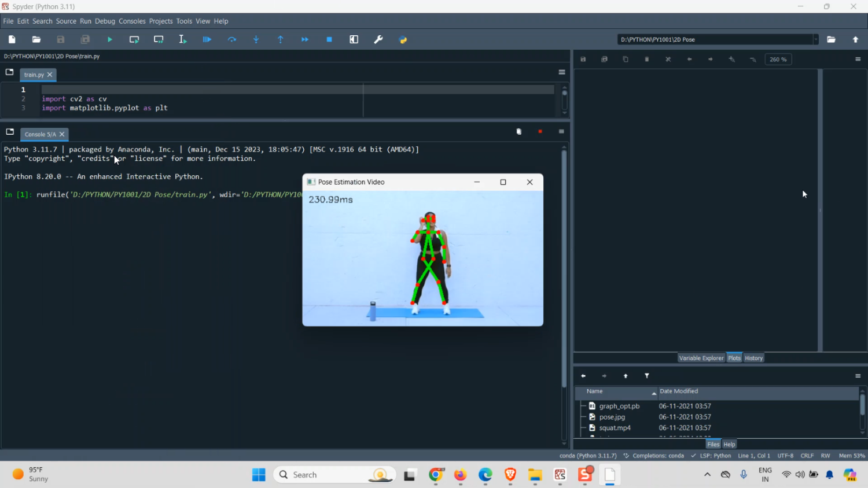The height and width of the screenshot is (488, 868).
Task: Click the Run current cell icon
Action: click(x=134, y=39)
